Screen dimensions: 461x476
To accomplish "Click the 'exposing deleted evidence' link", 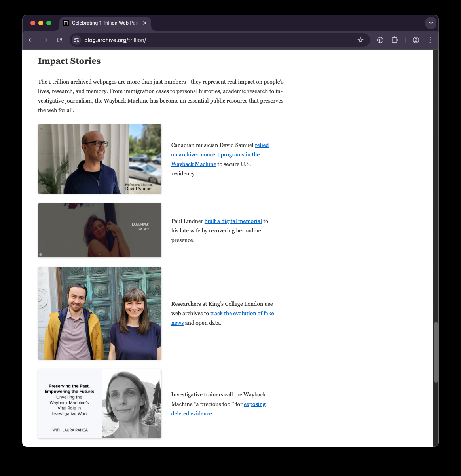I will click(x=254, y=404).
